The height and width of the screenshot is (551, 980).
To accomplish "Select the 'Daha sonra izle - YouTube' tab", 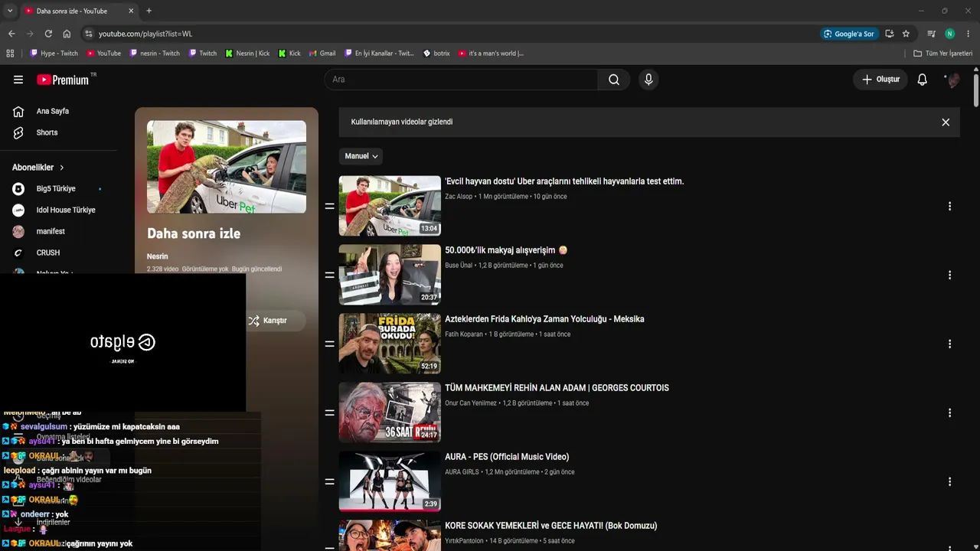I will (78, 11).
